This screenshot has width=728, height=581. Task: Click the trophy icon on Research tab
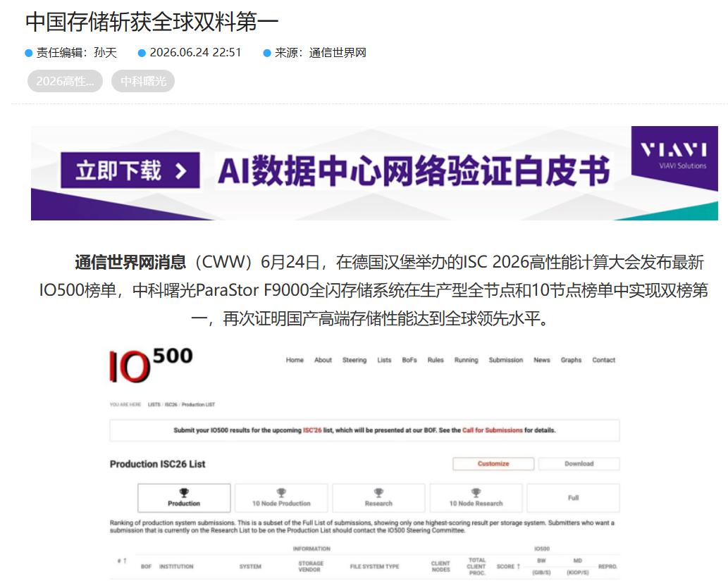click(x=378, y=493)
